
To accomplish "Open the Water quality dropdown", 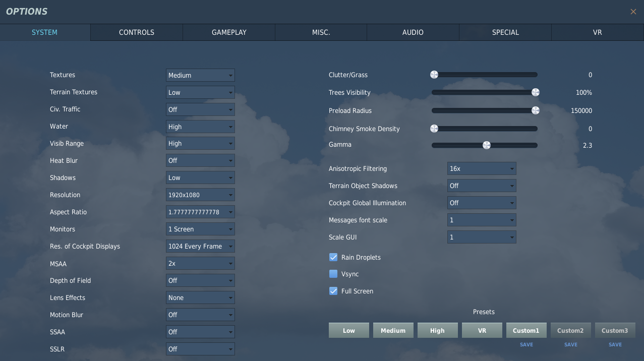I will [x=200, y=127].
